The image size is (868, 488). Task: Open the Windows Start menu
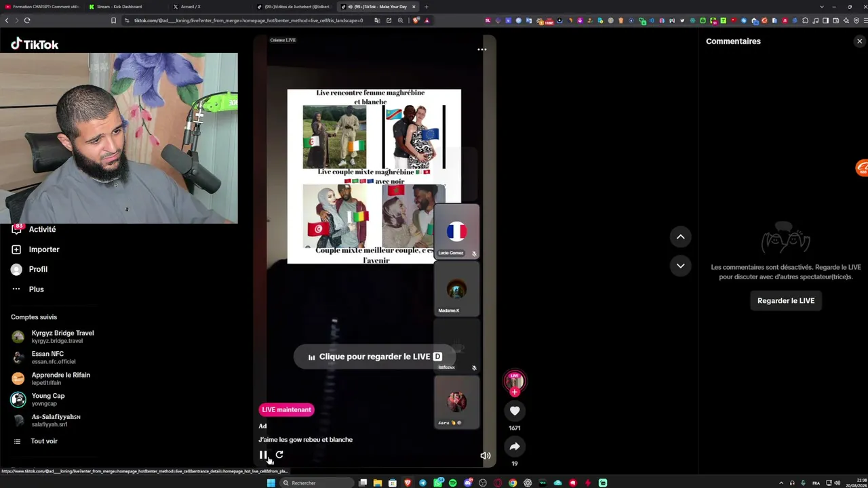(x=271, y=483)
